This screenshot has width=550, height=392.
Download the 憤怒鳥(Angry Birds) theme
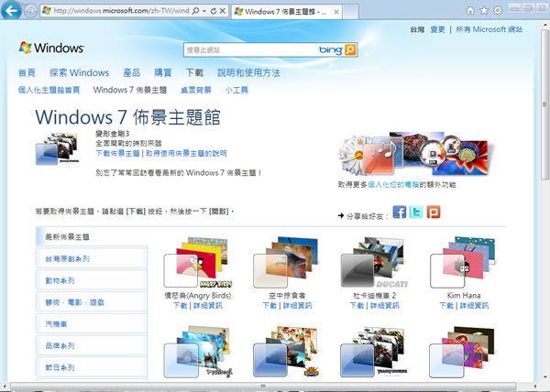180,306
